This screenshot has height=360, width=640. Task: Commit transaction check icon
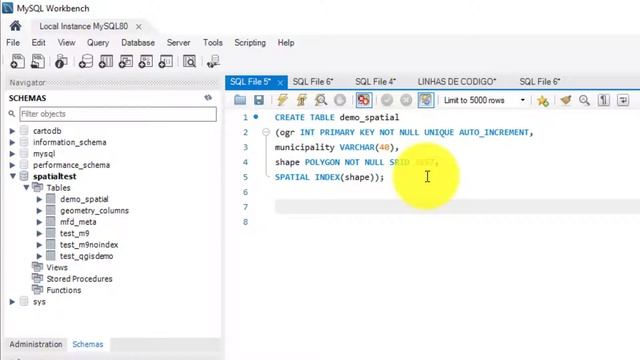(387, 100)
